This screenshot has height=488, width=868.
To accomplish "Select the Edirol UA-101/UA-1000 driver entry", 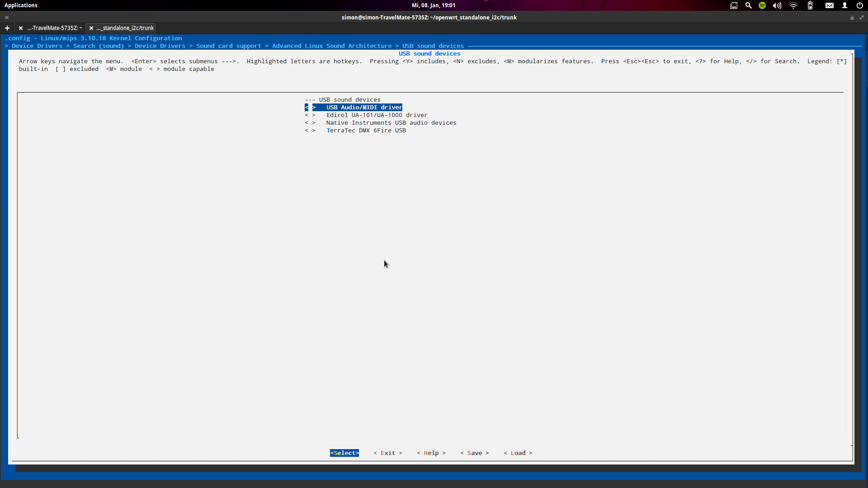I will point(377,115).
